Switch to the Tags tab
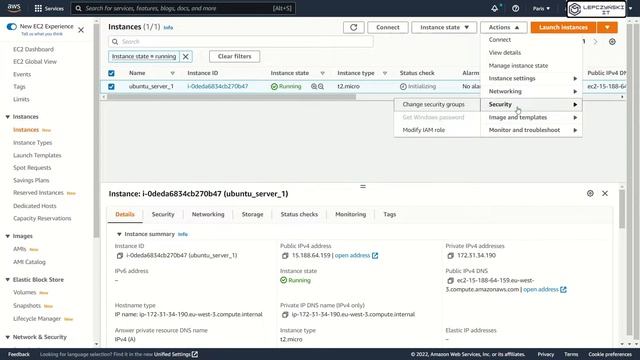 (389, 214)
